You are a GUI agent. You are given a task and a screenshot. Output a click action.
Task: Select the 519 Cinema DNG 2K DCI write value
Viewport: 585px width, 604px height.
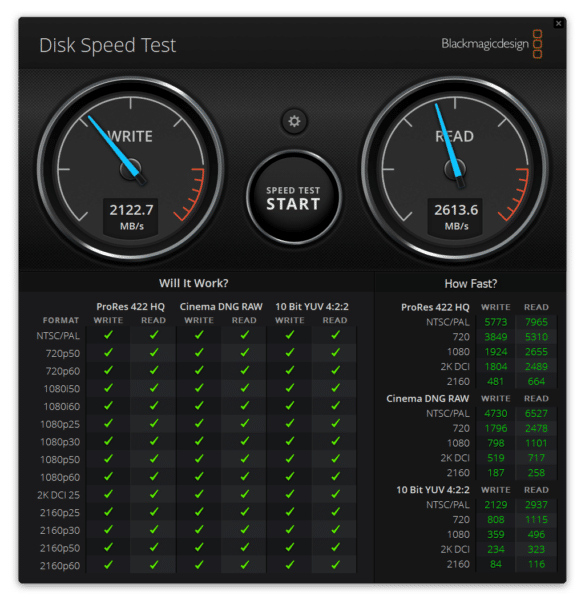coord(496,458)
